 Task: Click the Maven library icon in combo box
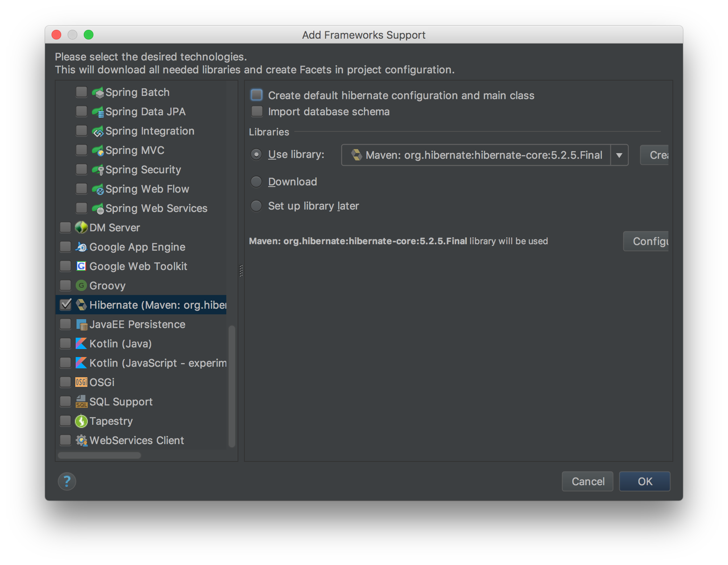(357, 155)
